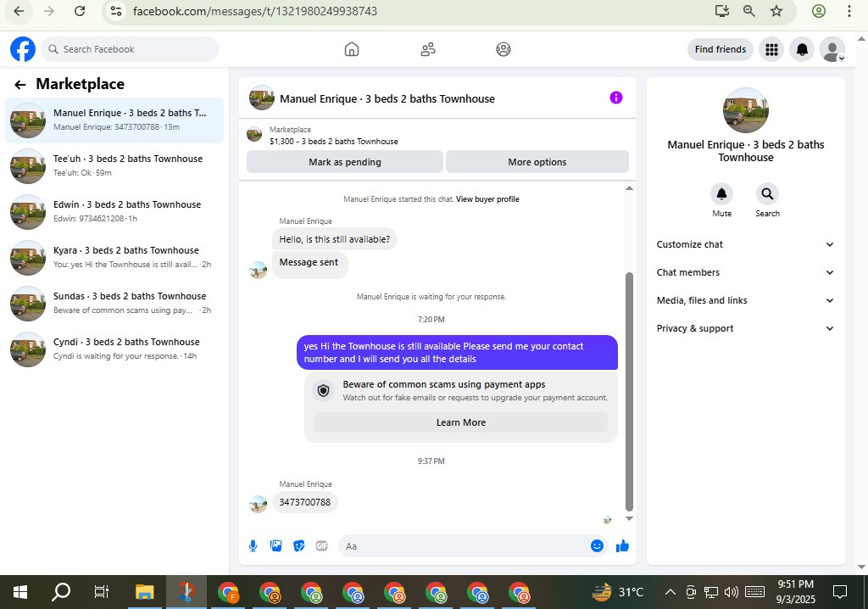Open the Chrome profile icon
Image resolution: width=868 pixels, height=609 pixels.
pos(819,11)
